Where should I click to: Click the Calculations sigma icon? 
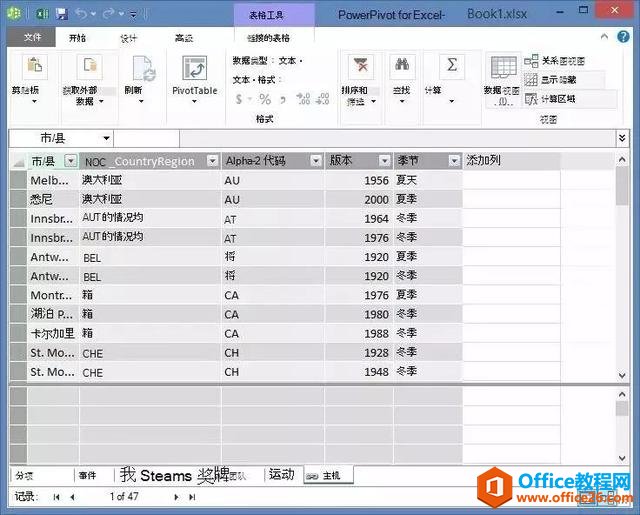click(452, 66)
